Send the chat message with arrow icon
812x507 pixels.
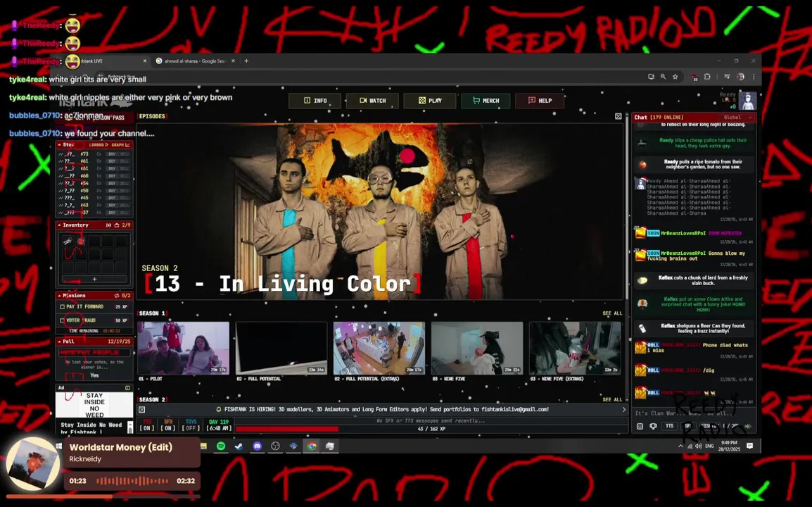pyautogui.click(x=747, y=426)
